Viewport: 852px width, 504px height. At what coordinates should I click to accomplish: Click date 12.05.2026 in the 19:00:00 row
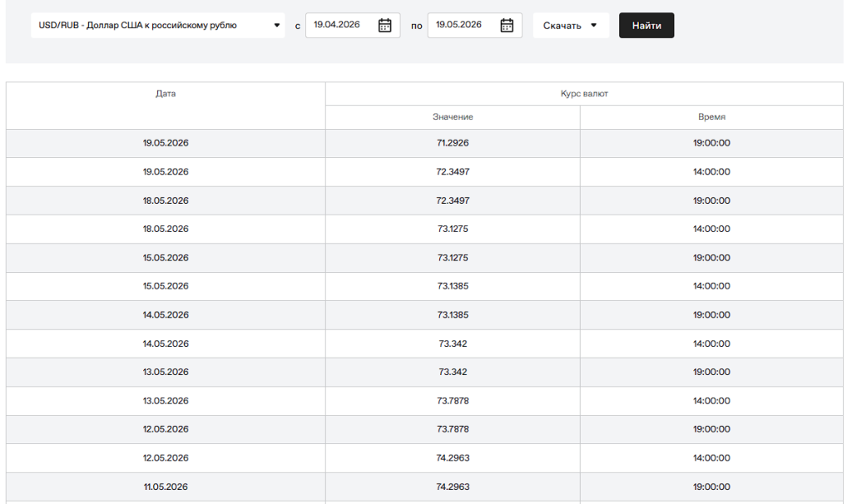point(166,428)
